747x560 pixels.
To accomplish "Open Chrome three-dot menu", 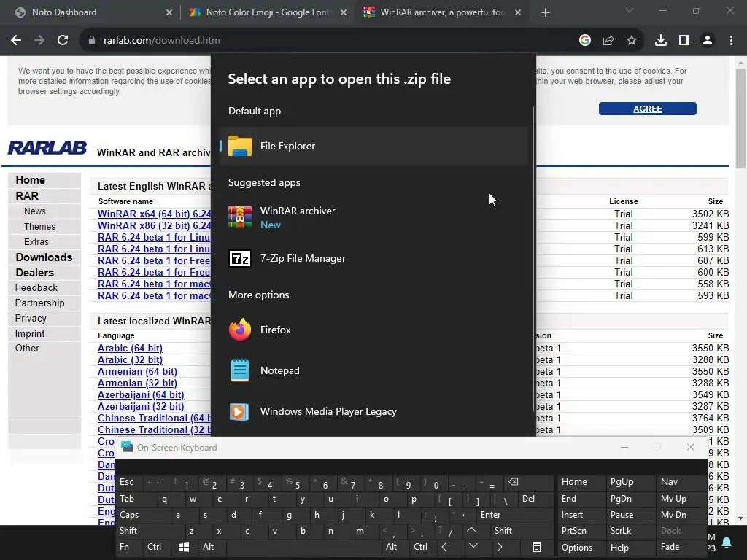I will (731, 41).
